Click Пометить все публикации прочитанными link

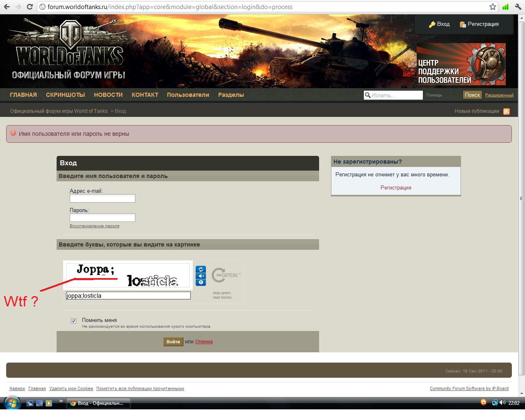(x=140, y=388)
